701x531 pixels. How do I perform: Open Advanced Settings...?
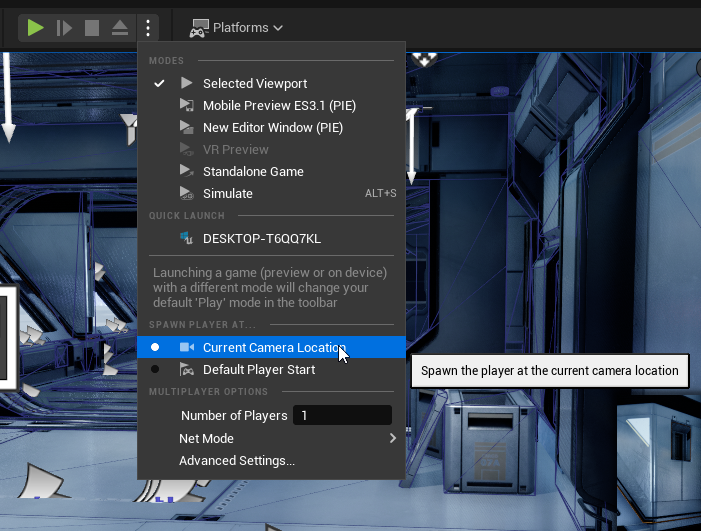point(237,461)
